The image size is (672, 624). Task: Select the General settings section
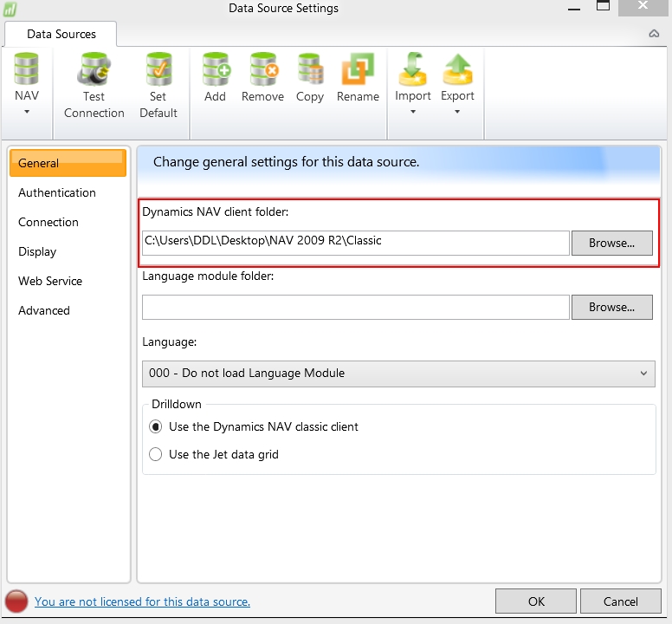click(x=68, y=163)
